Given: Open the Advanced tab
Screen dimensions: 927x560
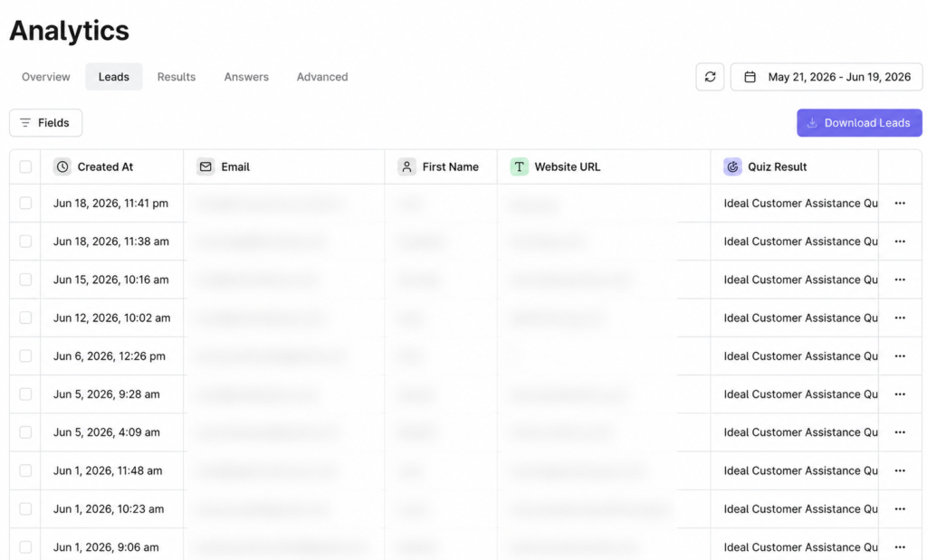Looking at the screenshot, I should point(322,77).
